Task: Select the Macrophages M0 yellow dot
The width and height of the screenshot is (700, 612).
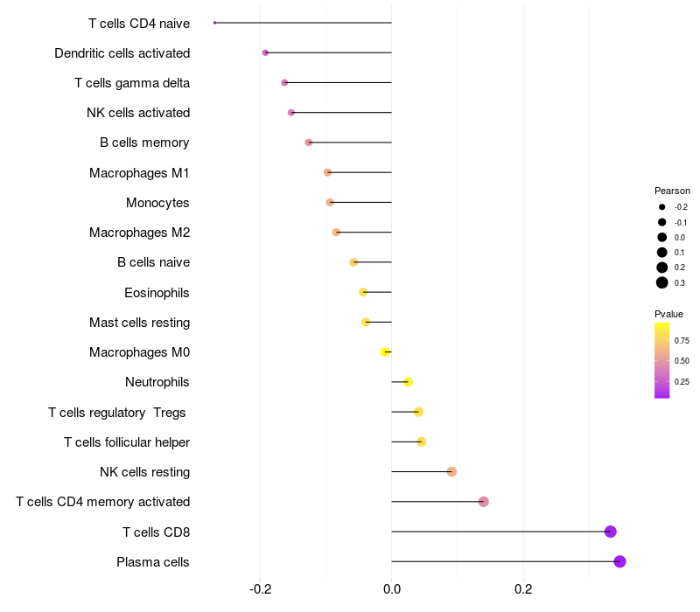Action: click(385, 352)
